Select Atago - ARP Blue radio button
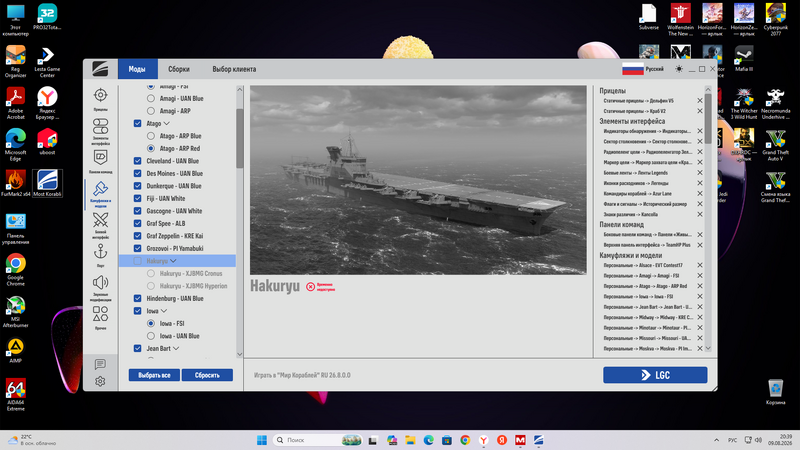800x450 pixels. coord(151,136)
